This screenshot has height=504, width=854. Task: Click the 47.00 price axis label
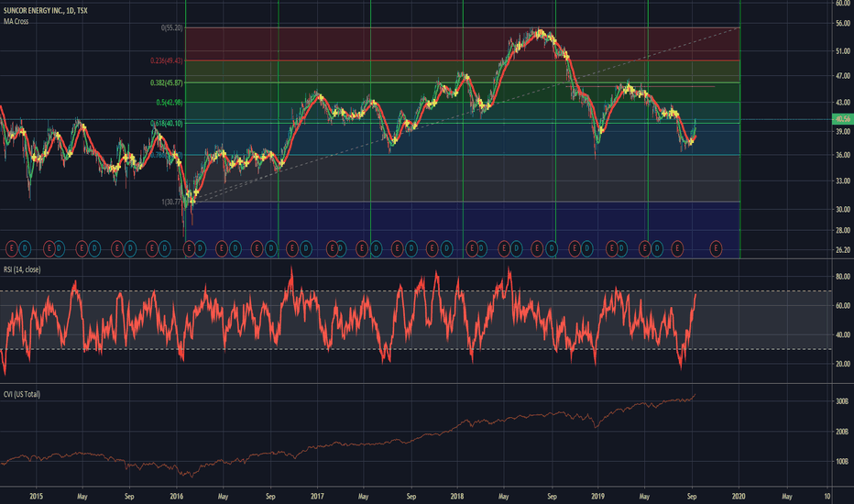[x=843, y=76]
